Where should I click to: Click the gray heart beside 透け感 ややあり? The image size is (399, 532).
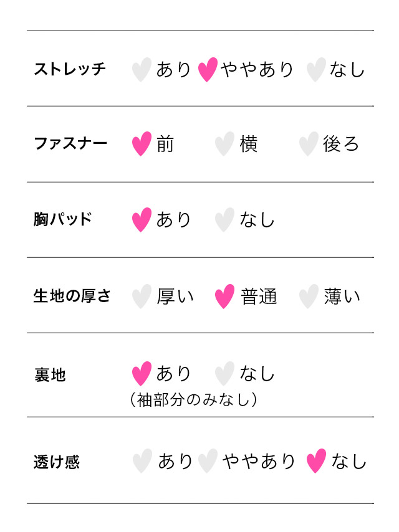[208, 461]
